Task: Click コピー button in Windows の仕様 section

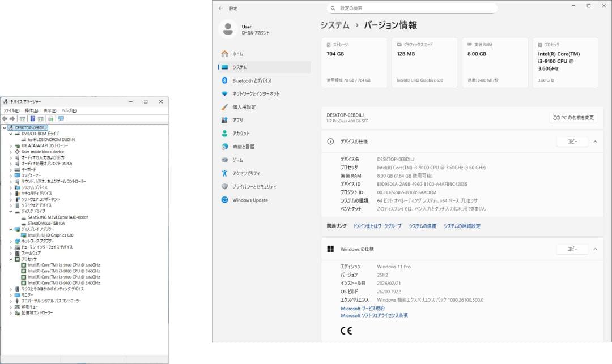Action: [572, 249]
